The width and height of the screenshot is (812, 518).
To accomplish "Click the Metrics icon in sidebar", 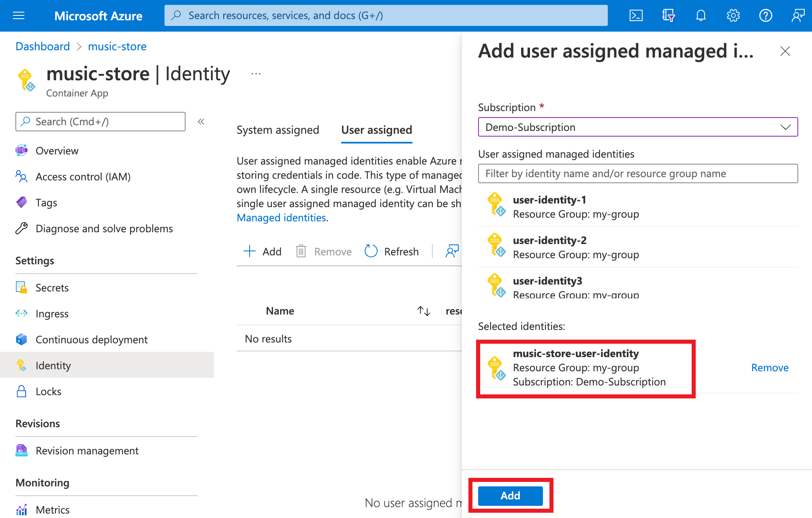I will (22, 509).
